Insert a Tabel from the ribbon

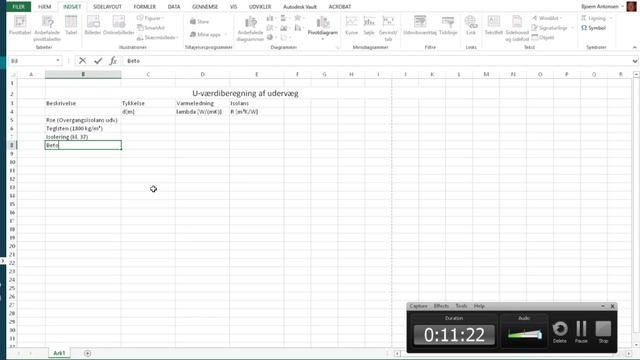[71, 26]
